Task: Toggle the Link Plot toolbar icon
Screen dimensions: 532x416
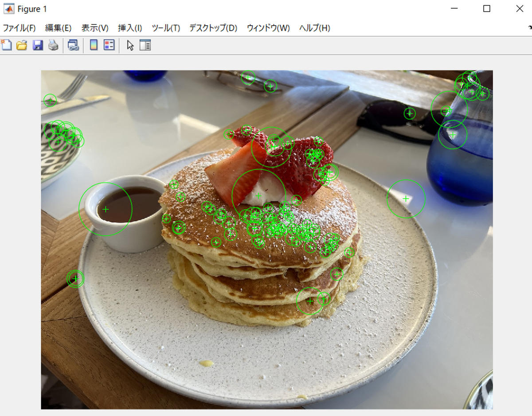Action: (x=73, y=45)
